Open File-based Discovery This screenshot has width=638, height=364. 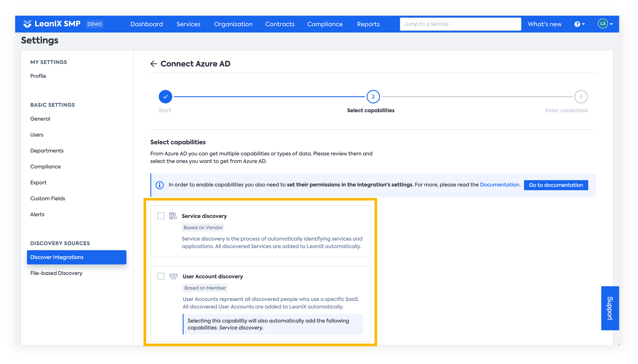[x=56, y=273]
